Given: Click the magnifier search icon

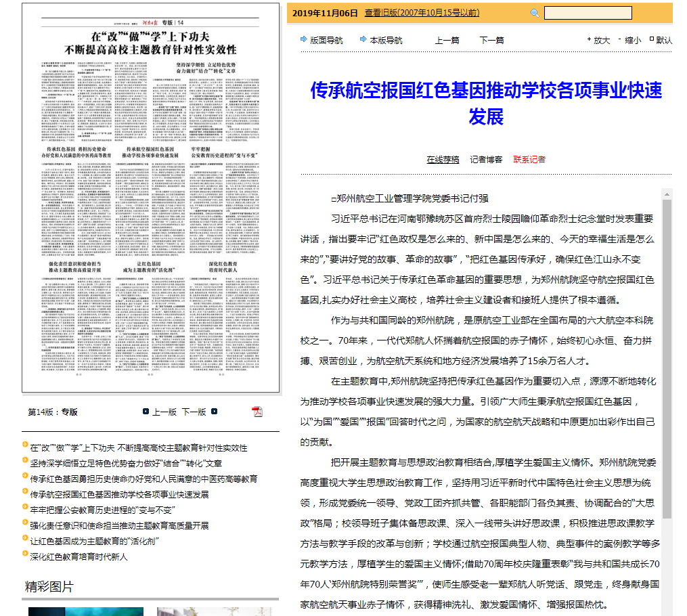Looking at the screenshot, I should tap(535, 13).
